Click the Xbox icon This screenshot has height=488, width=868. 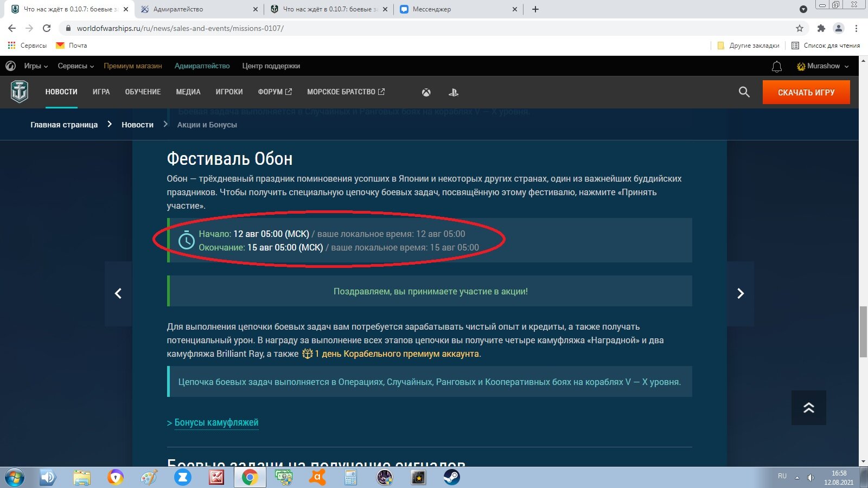click(426, 92)
